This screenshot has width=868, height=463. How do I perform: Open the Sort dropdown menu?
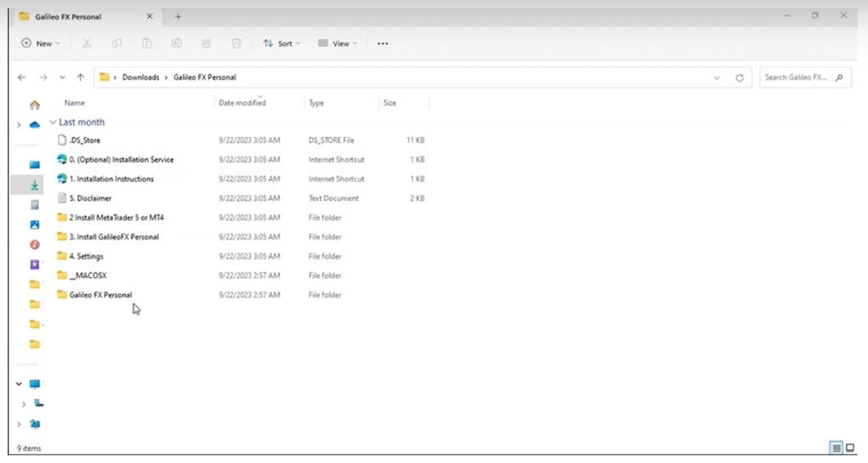pos(281,43)
